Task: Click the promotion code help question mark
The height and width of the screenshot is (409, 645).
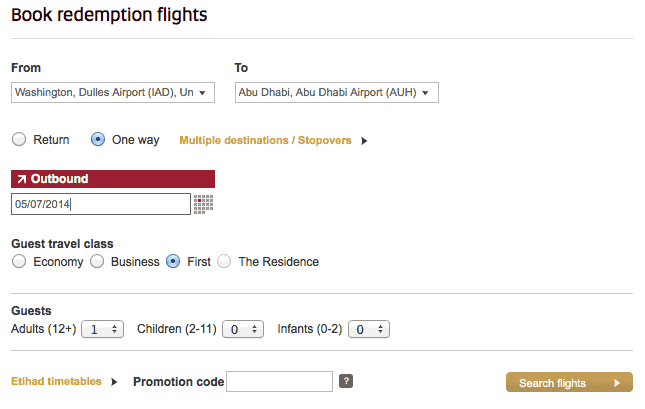Action: click(x=346, y=381)
